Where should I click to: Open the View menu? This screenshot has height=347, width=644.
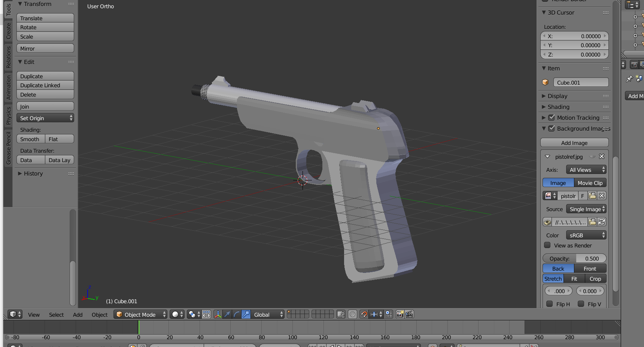tap(34, 314)
